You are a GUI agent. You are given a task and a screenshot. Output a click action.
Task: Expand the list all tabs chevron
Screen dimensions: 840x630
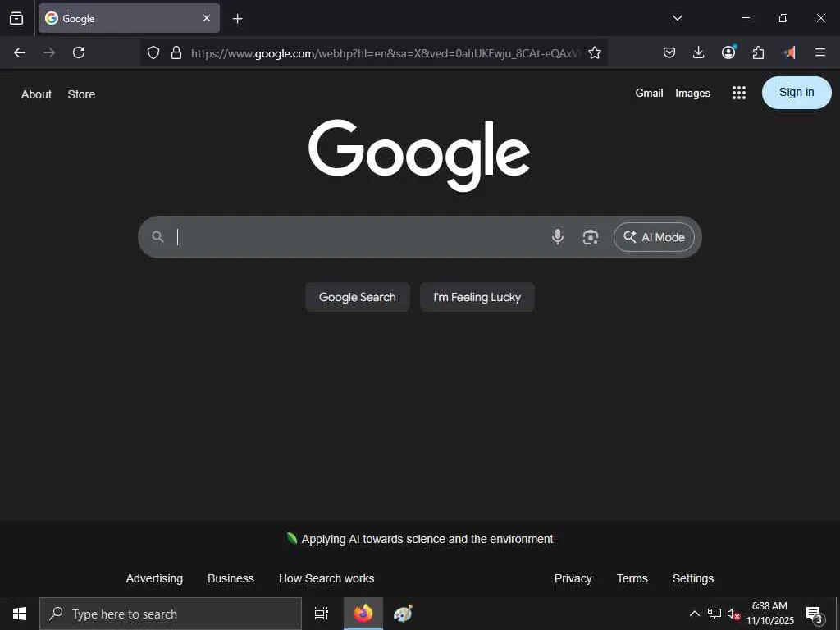[x=677, y=18]
